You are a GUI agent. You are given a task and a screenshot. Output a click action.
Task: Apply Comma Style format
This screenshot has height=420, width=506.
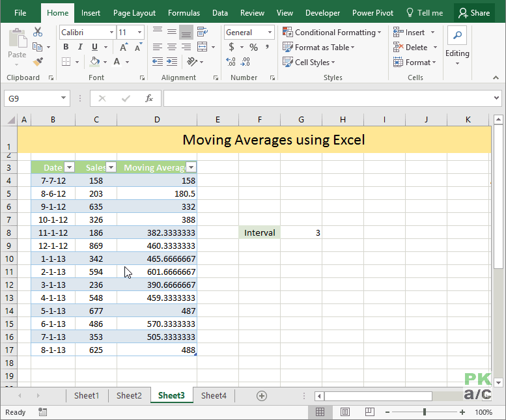267,47
